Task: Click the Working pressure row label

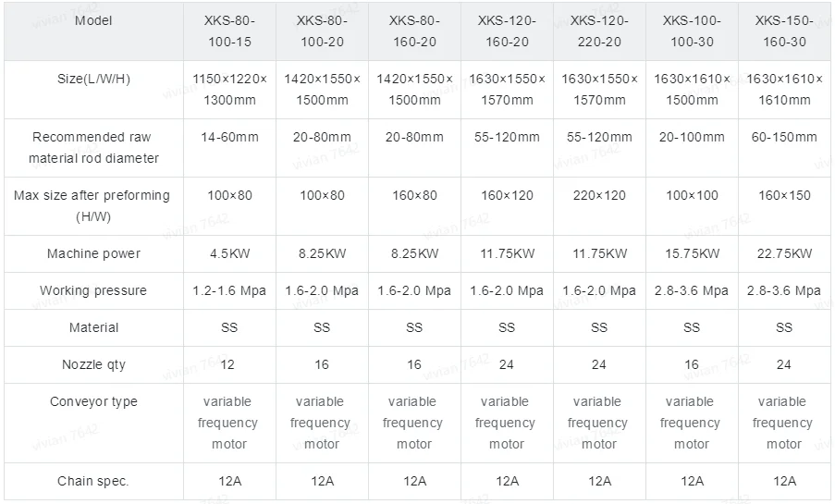Action: 93,290
